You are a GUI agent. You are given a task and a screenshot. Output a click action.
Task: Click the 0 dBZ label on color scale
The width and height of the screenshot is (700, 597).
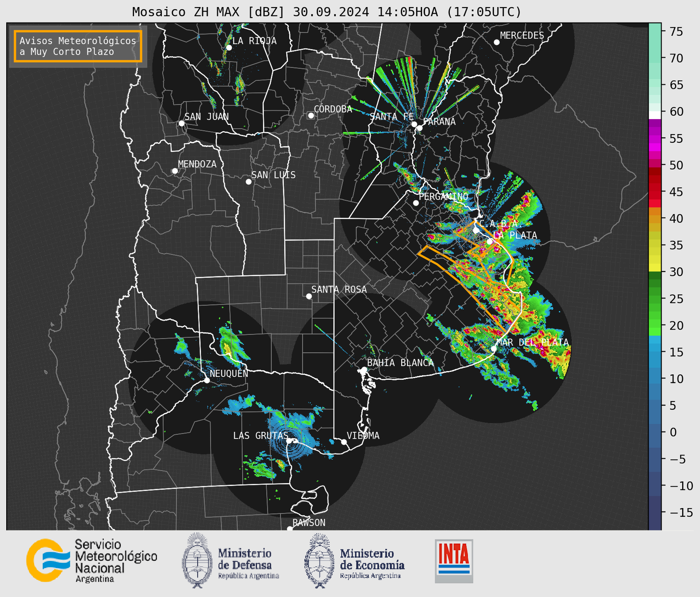(x=673, y=432)
